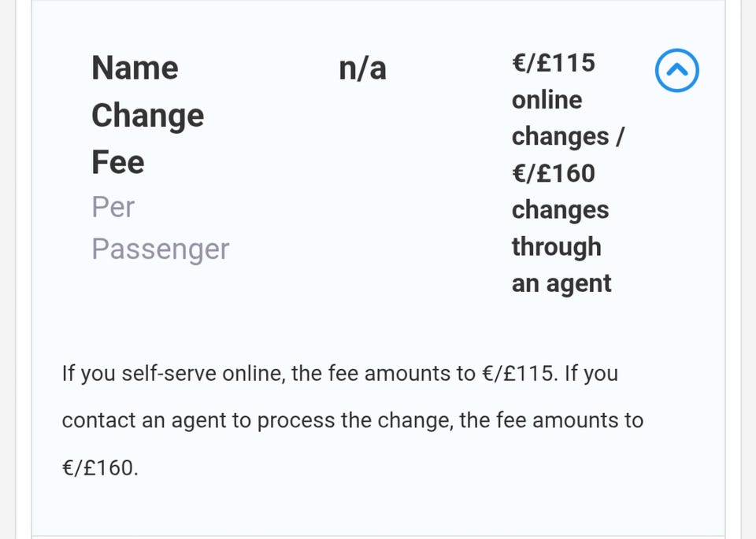Click the word "Fee" in the heading
The image size is (756, 539).
[x=118, y=162]
